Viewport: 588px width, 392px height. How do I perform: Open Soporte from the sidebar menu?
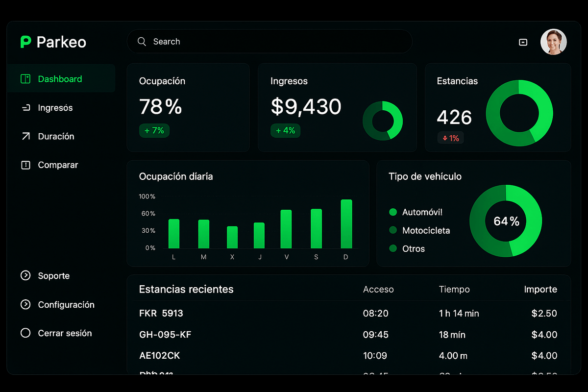tap(54, 275)
